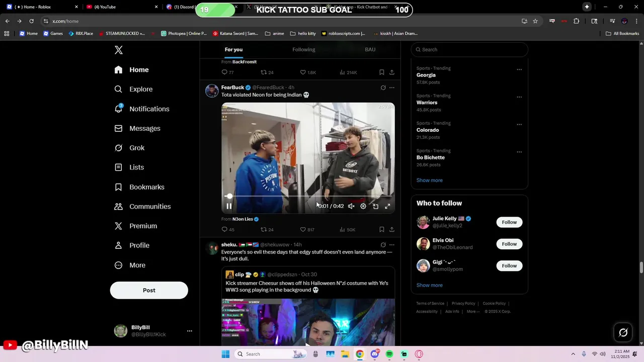Switch to the BAU tab
Image resolution: width=644 pixels, height=362 pixels.
tap(370, 49)
